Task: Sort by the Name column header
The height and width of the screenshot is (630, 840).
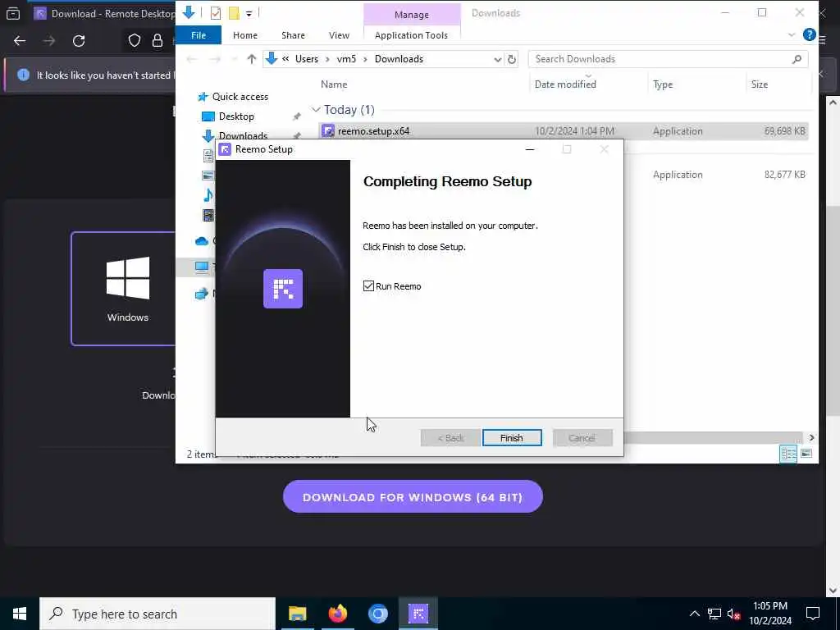Action: pos(334,84)
